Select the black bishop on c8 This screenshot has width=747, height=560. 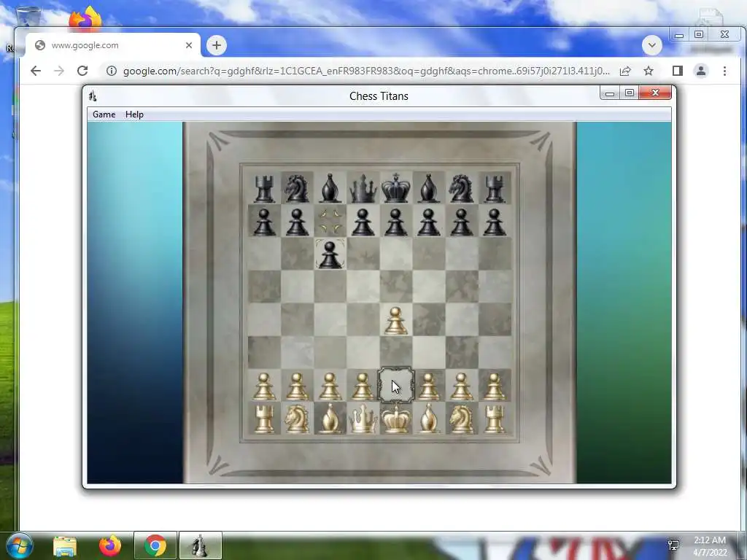pyautogui.click(x=330, y=188)
